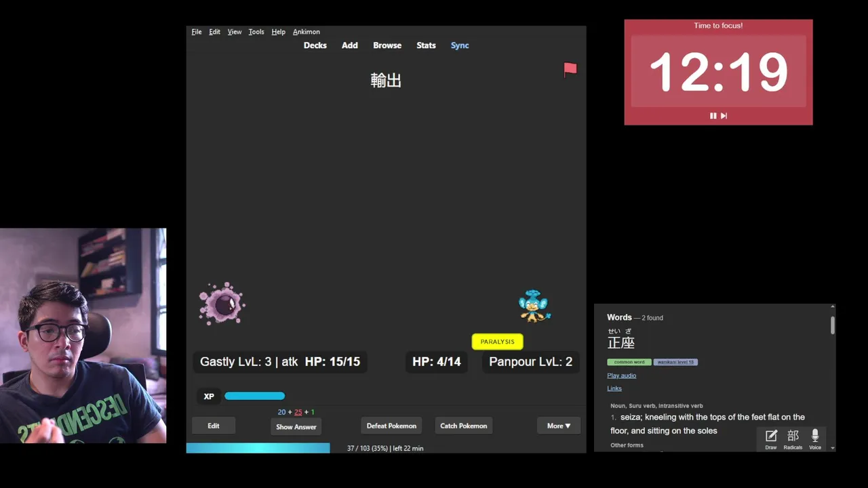This screenshot has width=868, height=488.
Task: Open the card Browse view
Action: [387, 45]
